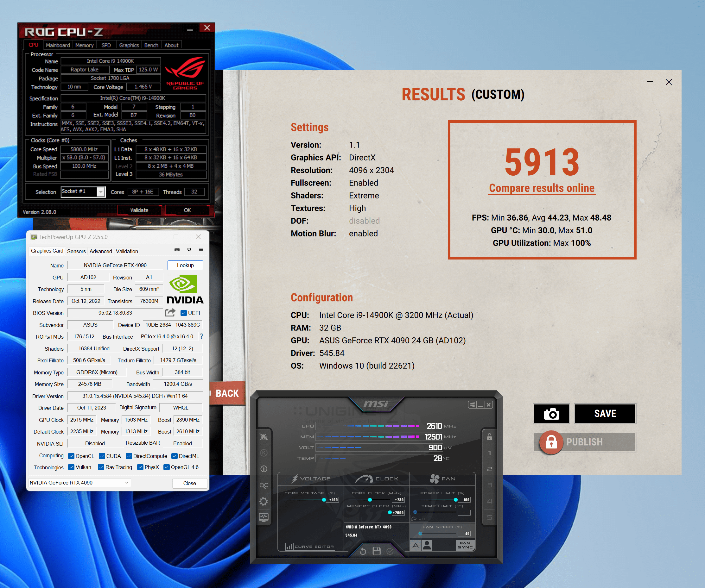This screenshot has width=705, height=588.
Task: Click Afterburner save profile floppy icon
Action: 376,551
